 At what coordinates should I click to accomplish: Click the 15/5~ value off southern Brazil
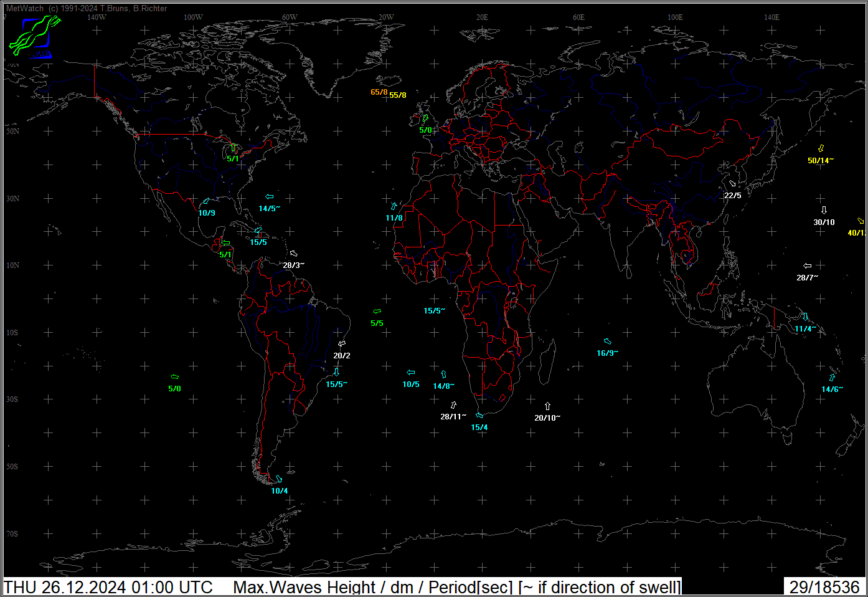click(337, 384)
